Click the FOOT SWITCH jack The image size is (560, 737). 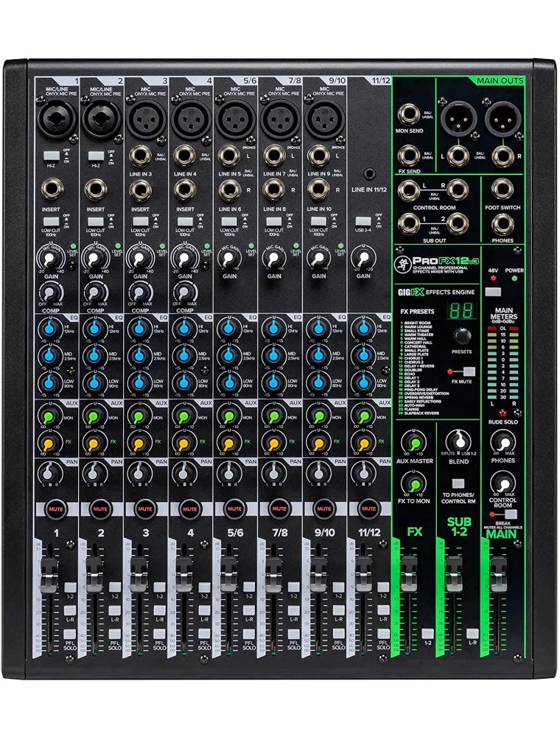point(503,189)
